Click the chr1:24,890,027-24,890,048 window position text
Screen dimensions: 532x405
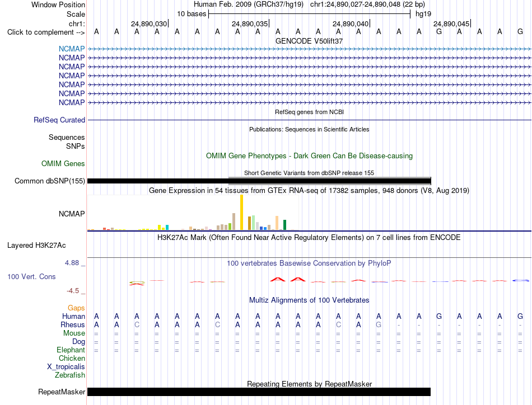click(367, 4)
